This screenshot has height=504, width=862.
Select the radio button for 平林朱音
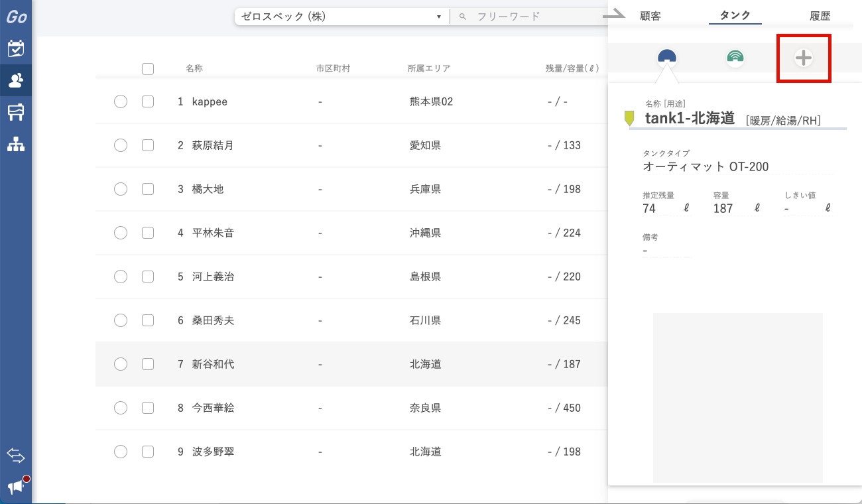point(121,233)
